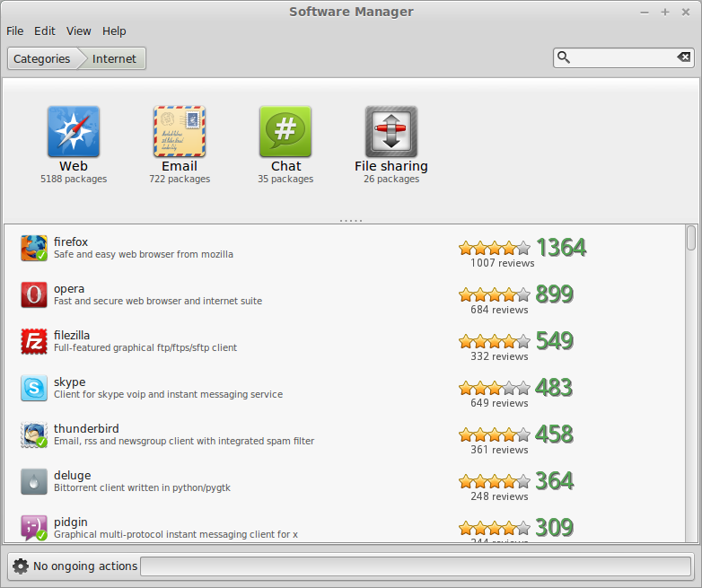Open the Edit menu
Viewport: 702px width, 588px height.
tap(44, 31)
